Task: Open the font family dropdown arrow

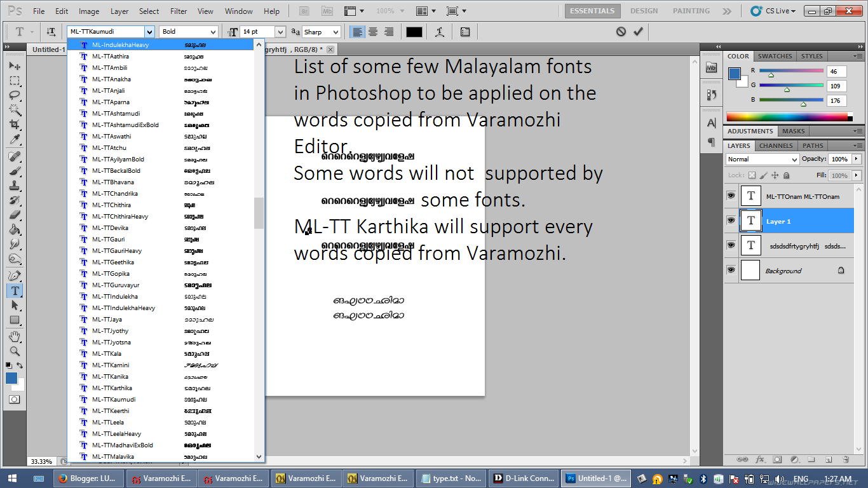Action: click(149, 32)
